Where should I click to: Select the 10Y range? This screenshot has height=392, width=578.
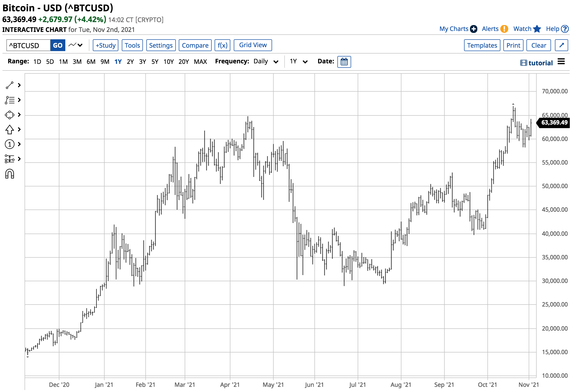(x=169, y=62)
